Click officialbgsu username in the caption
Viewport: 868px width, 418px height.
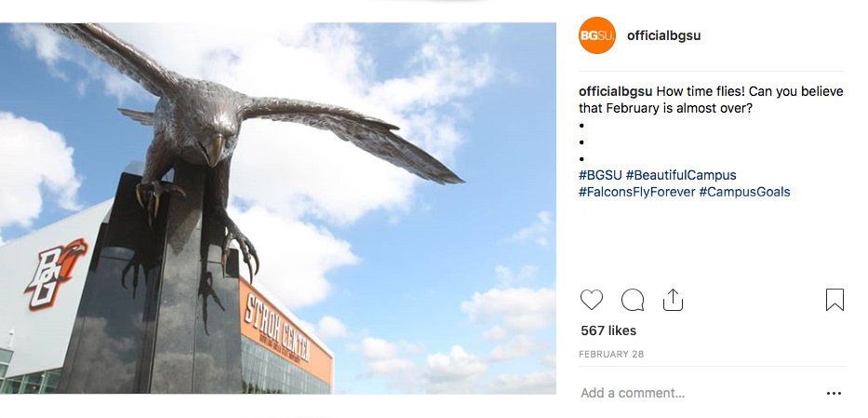point(616,91)
